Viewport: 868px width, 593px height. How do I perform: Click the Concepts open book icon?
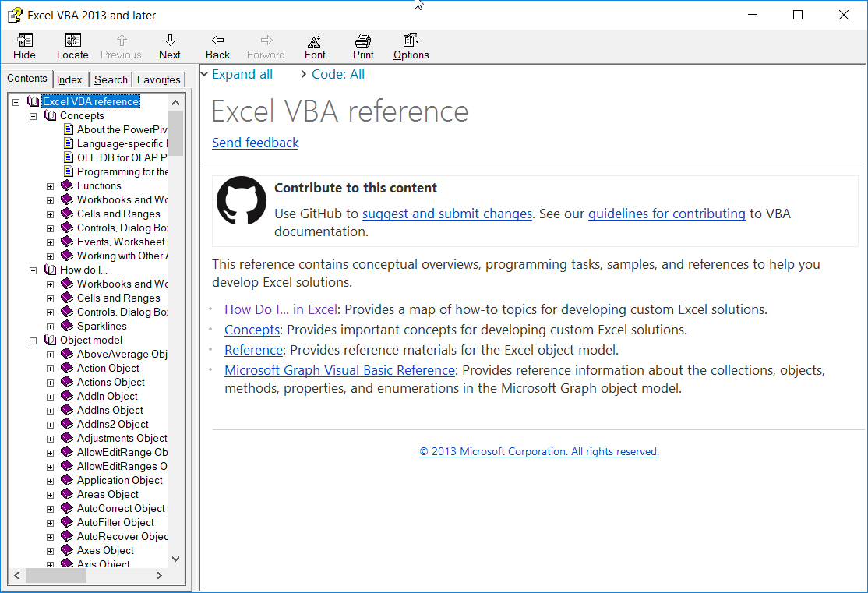(x=51, y=115)
